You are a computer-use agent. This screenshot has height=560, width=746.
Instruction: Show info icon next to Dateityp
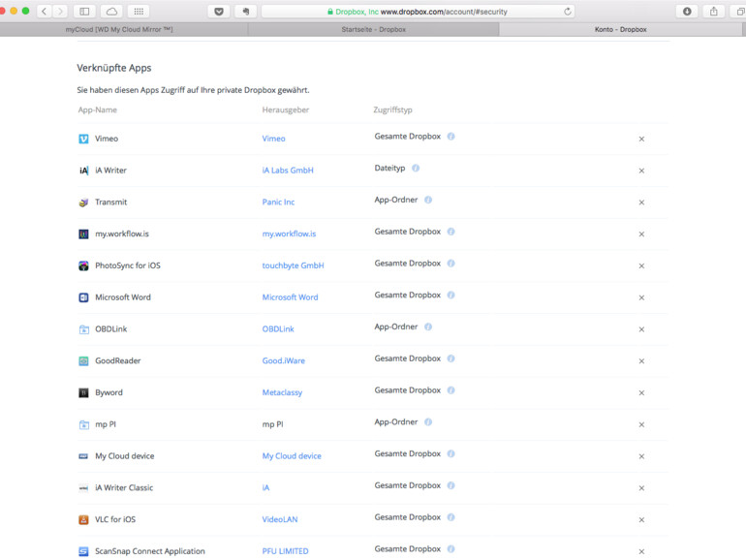416,168
